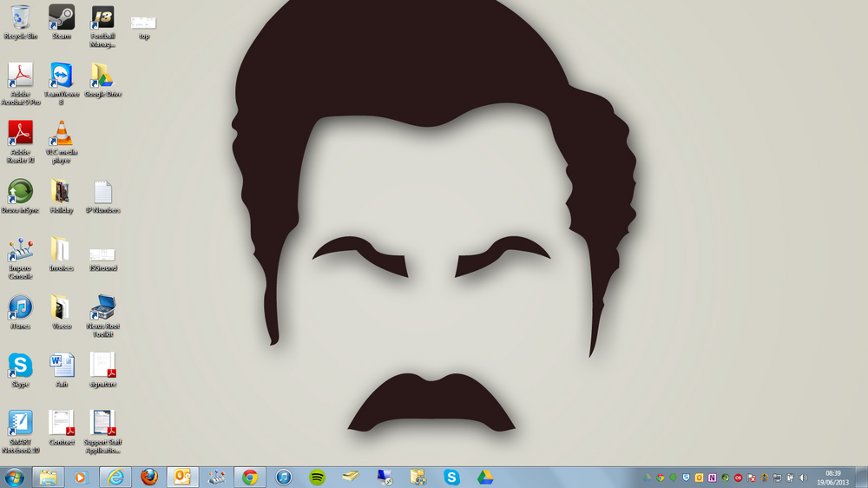This screenshot has width=868, height=488.
Task: Open Nexus Root Toolkit shortcut
Action: tap(103, 316)
